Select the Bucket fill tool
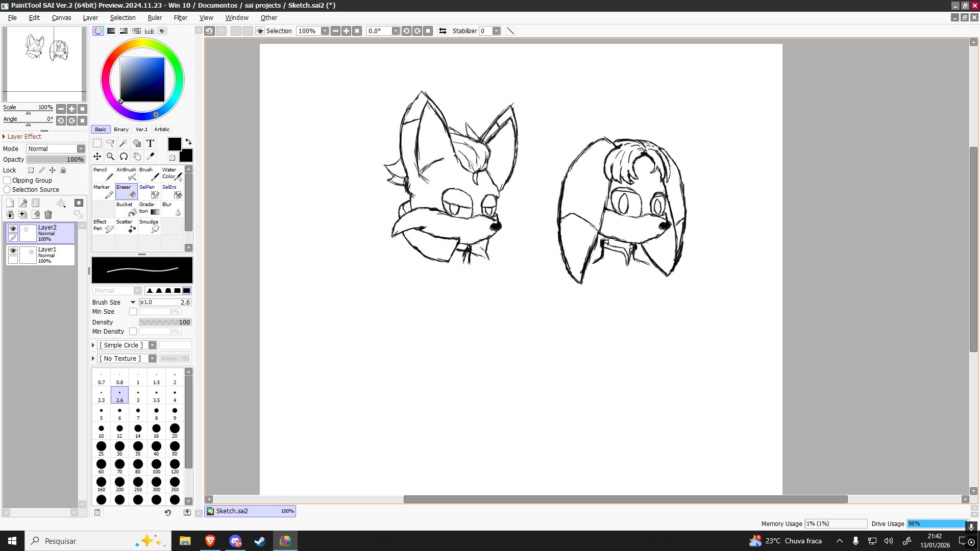 (127, 208)
